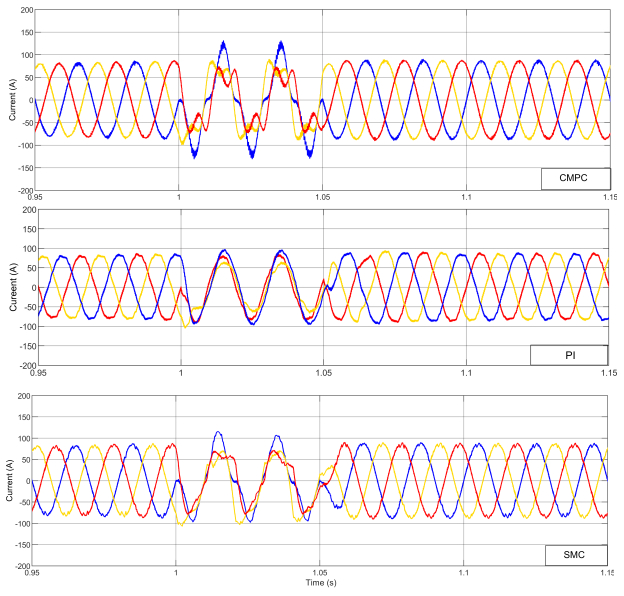
Task: Click tallest blue peak in SMC plot
Action: [218, 433]
